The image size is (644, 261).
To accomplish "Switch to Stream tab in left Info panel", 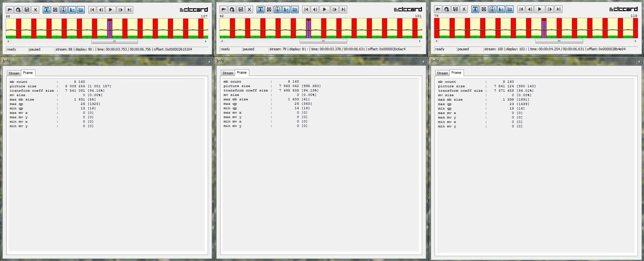I will point(14,73).
